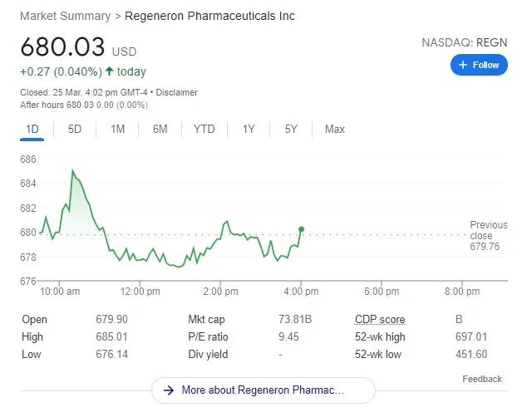This screenshot has height=417, width=532.
Task: Click the green dot at chart's end
Action: [301, 229]
